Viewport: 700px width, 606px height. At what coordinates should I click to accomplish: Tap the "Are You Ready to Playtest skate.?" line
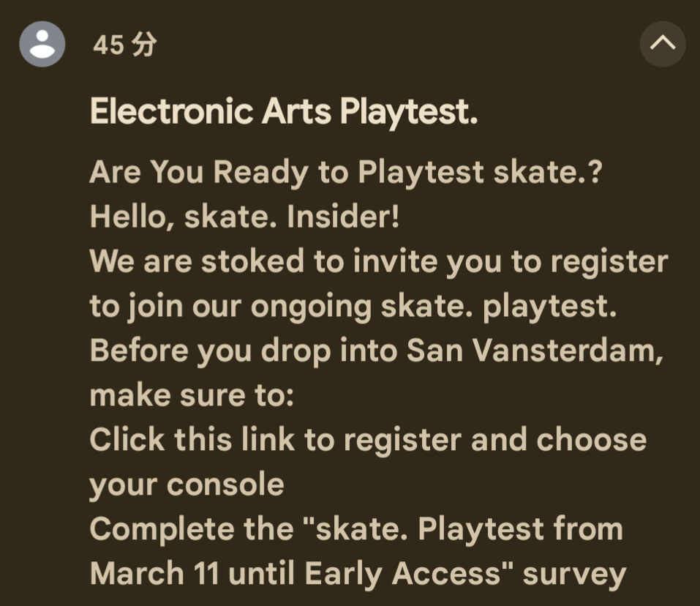click(345, 173)
